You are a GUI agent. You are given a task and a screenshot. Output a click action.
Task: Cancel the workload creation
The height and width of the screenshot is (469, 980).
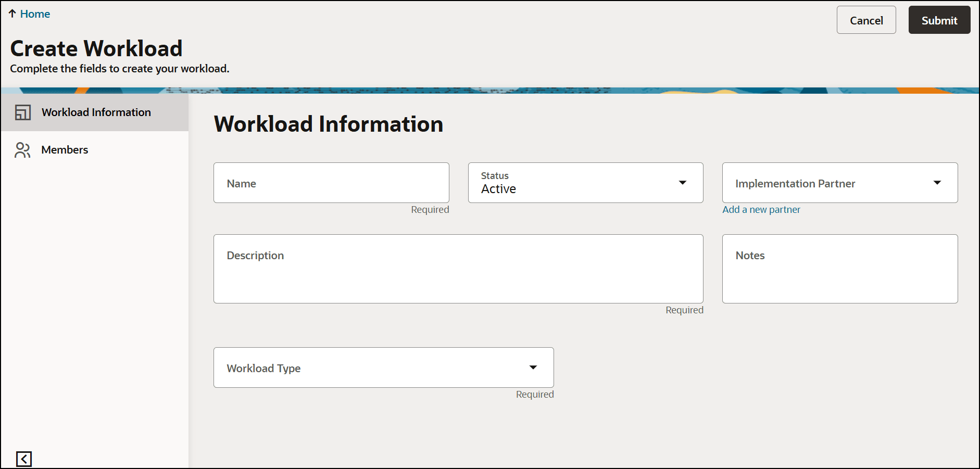[866, 20]
